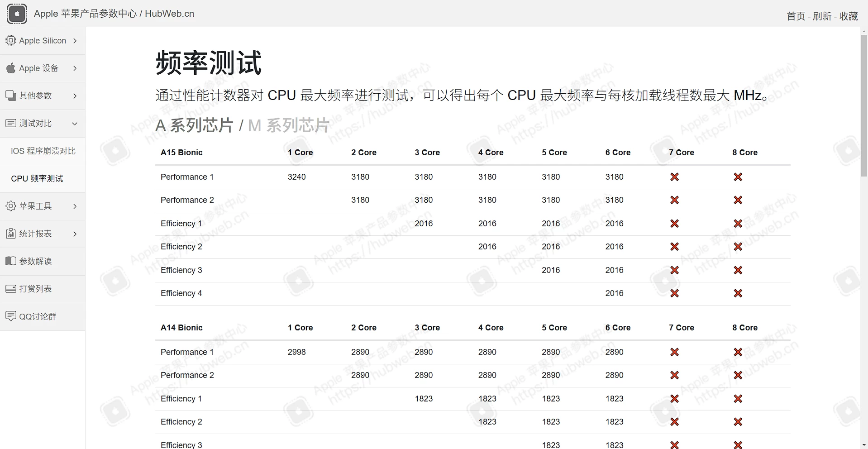Switch to A 系列芯片 tab
868x449 pixels.
[x=194, y=125]
